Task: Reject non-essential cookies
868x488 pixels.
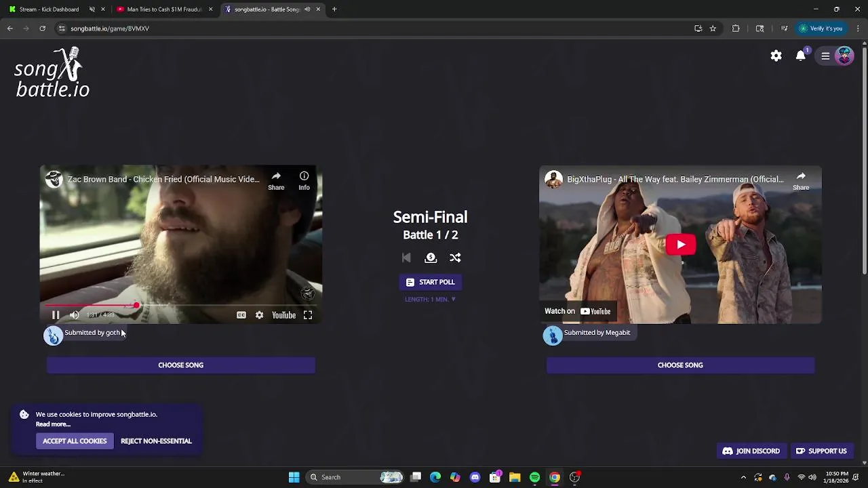Action: click(156, 441)
